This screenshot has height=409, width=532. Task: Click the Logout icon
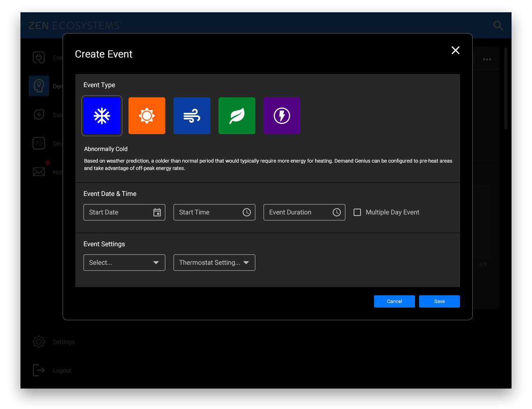(x=39, y=370)
